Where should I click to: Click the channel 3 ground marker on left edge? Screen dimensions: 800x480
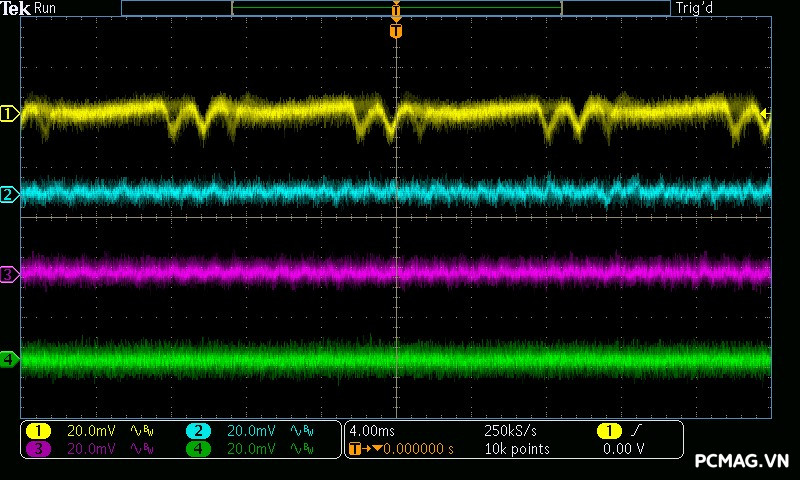[9, 274]
